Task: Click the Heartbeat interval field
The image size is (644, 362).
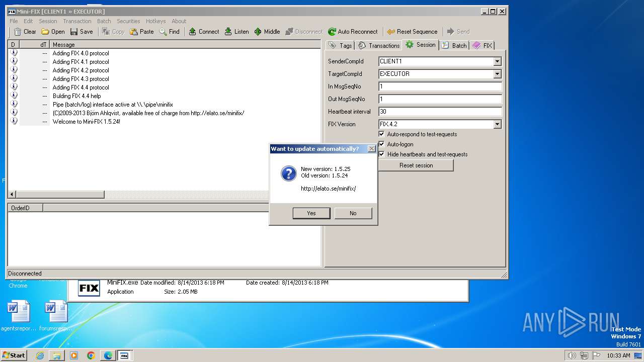Action: pos(440,112)
